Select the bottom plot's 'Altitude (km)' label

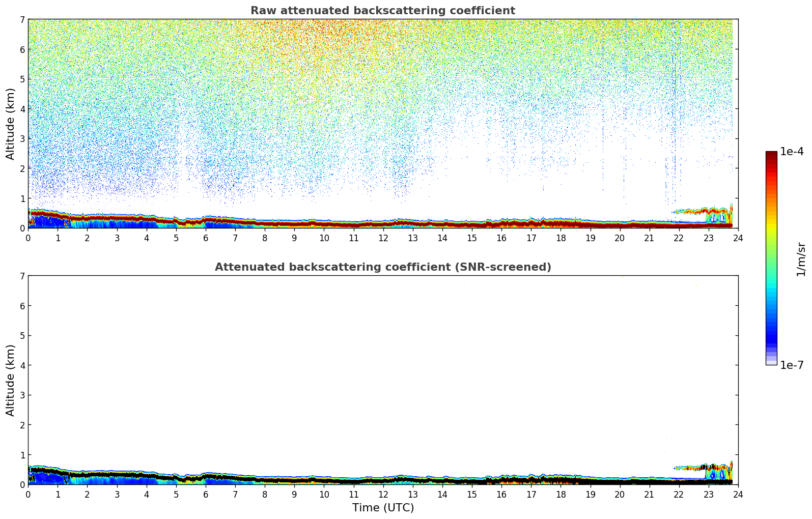pos(11,380)
